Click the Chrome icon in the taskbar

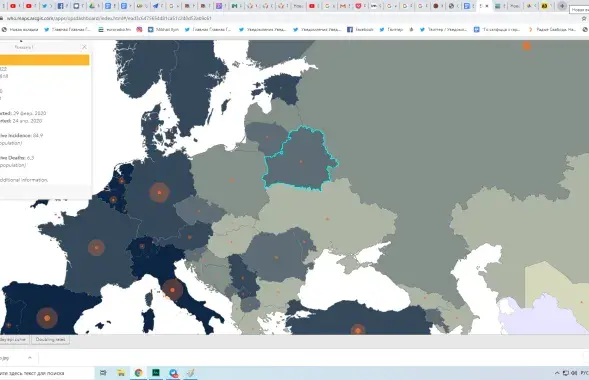tap(139, 373)
